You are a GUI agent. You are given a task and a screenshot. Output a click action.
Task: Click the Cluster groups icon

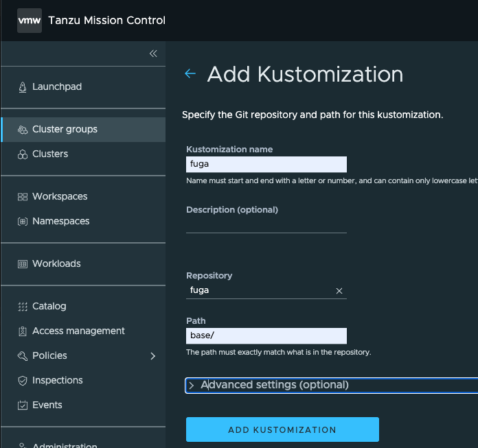click(23, 130)
